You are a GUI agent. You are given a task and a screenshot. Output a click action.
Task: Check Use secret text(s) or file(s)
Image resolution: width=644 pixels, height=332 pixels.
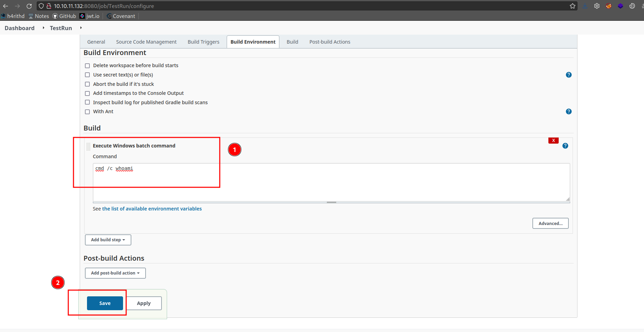(x=87, y=75)
